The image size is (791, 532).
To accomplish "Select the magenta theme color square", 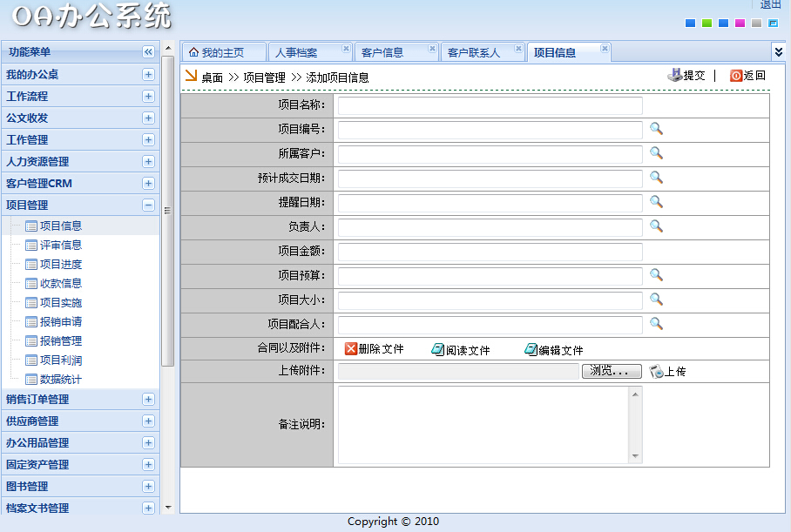I will point(740,24).
